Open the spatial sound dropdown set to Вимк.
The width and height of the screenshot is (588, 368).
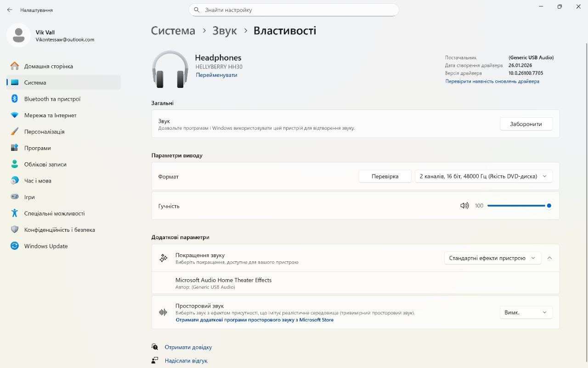click(526, 312)
